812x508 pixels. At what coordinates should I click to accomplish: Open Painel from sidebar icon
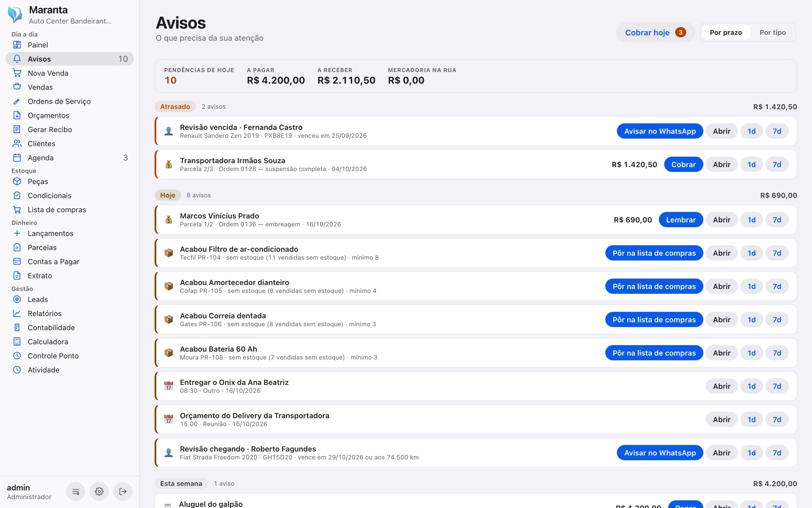pos(17,45)
